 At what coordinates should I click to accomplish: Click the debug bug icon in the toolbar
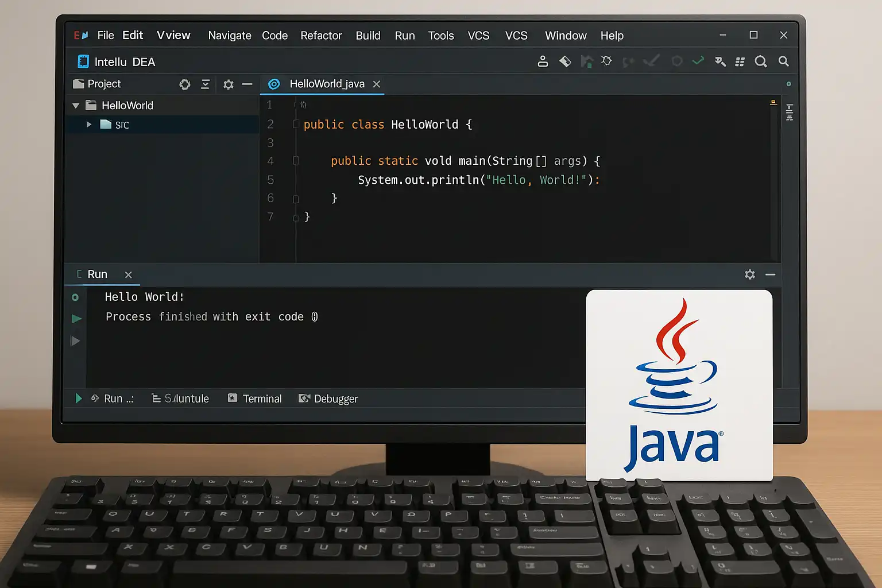coord(606,61)
